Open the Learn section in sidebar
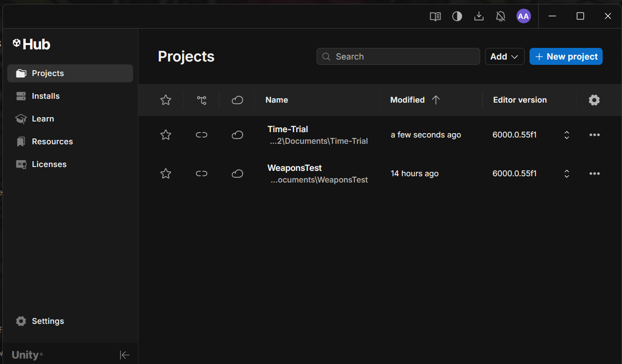 click(43, 119)
